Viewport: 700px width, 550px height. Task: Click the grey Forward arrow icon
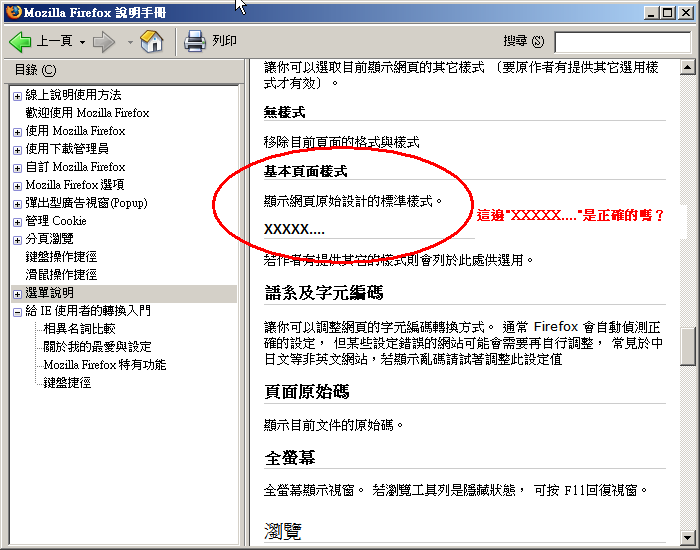point(104,42)
